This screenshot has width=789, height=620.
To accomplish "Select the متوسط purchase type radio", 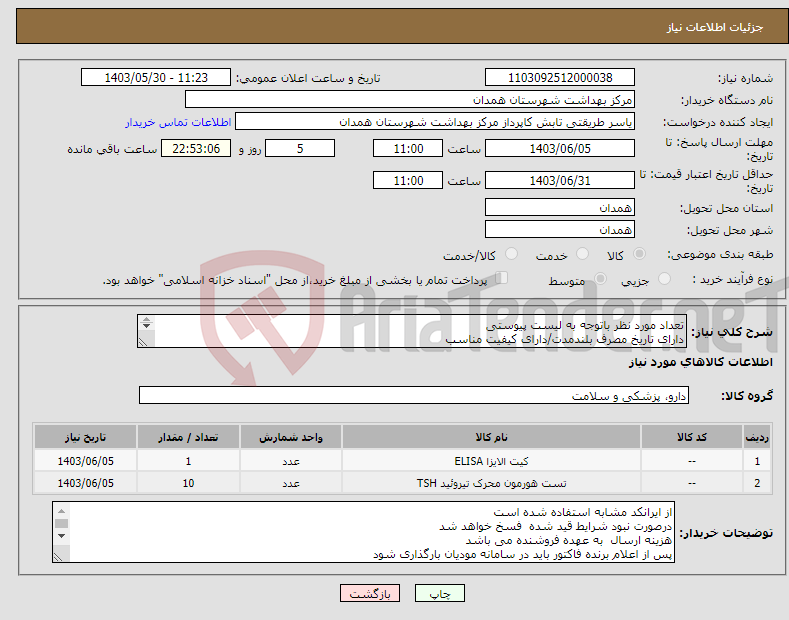I will click(x=600, y=279).
